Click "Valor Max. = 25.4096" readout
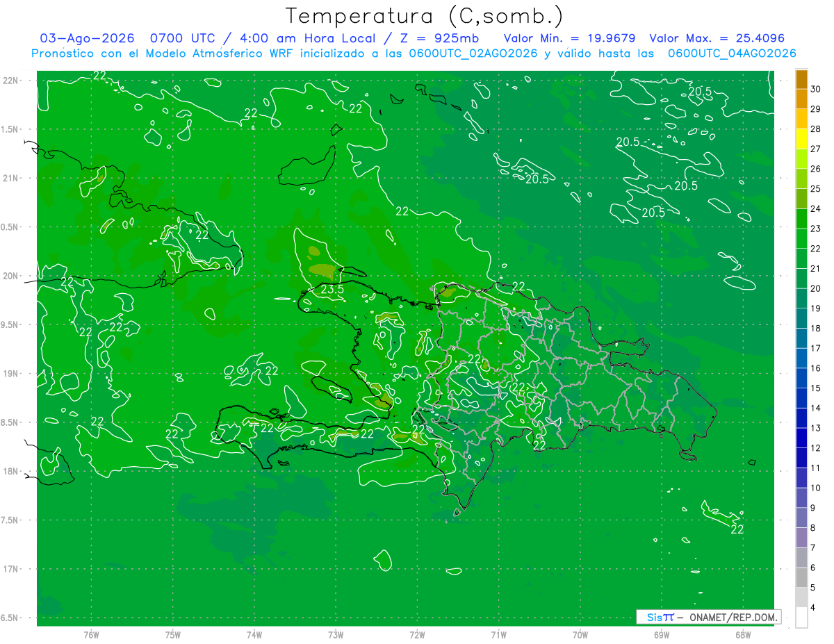834x644 pixels. [717, 38]
